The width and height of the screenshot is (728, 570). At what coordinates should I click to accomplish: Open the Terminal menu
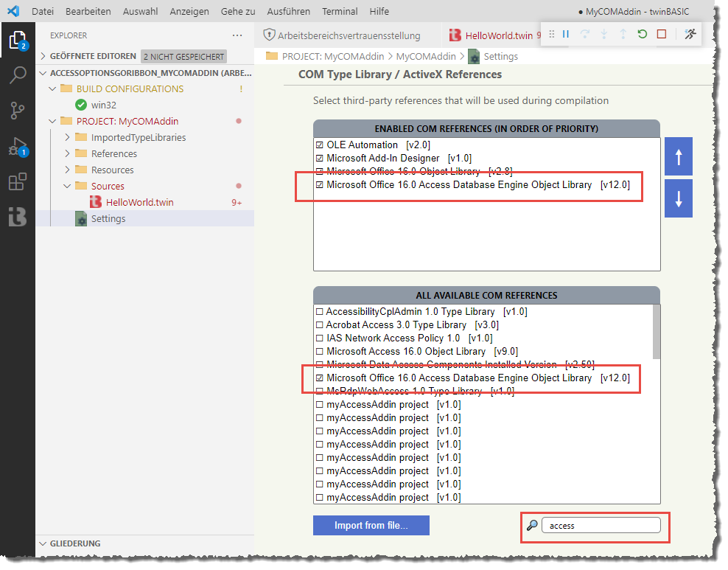(340, 11)
